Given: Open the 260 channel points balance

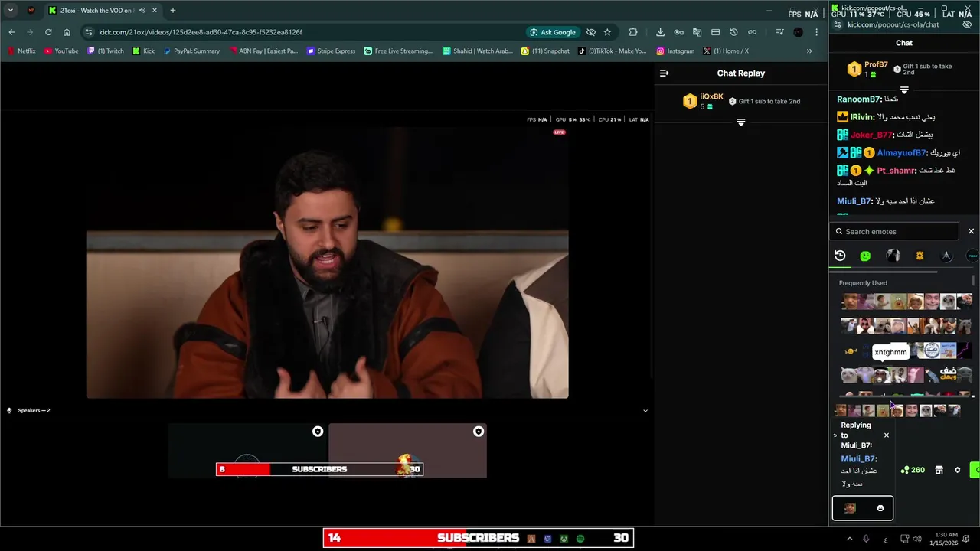Looking at the screenshot, I should point(913,470).
